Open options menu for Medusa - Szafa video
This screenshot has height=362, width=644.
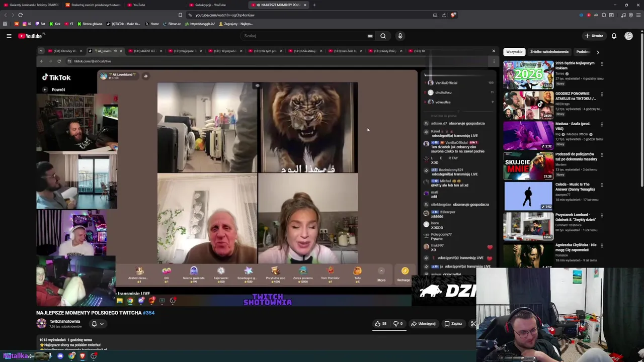tap(602, 124)
